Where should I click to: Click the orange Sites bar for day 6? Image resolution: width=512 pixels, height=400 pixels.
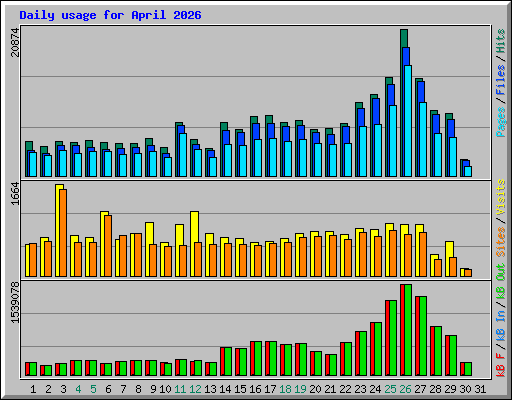point(108,246)
